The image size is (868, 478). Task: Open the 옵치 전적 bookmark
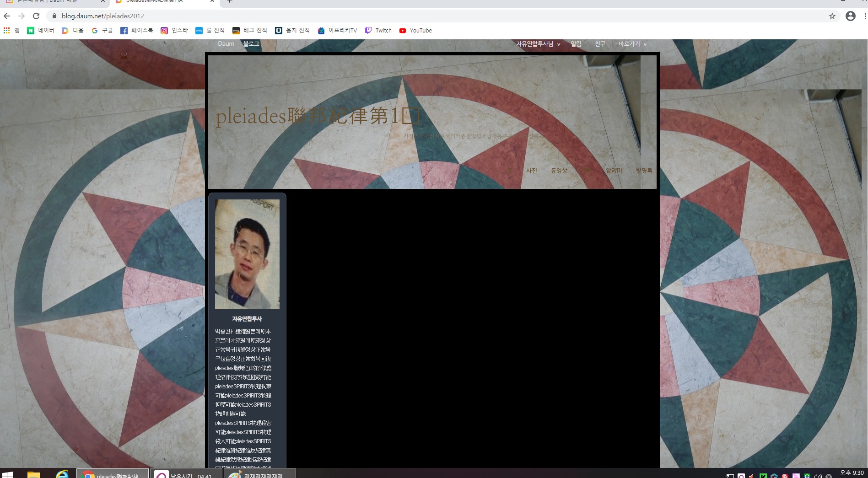point(292,31)
